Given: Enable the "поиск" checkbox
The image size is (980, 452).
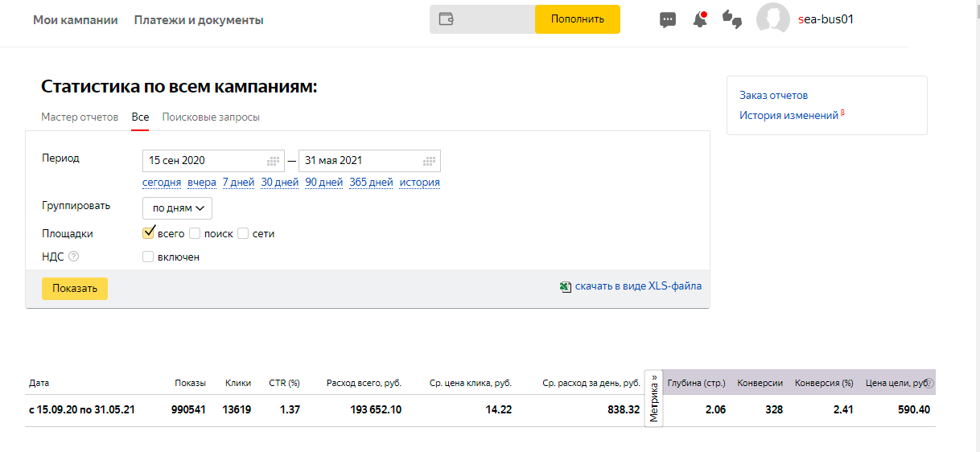Looking at the screenshot, I should (195, 234).
